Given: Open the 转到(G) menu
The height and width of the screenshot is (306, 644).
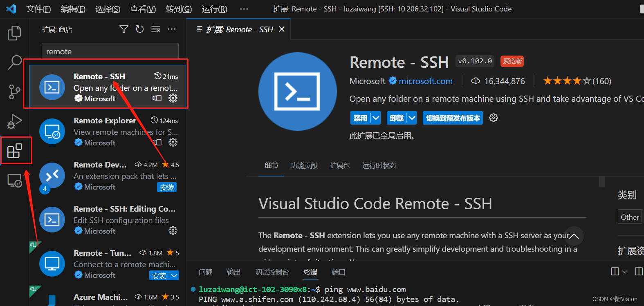Looking at the screenshot, I should [x=179, y=9].
